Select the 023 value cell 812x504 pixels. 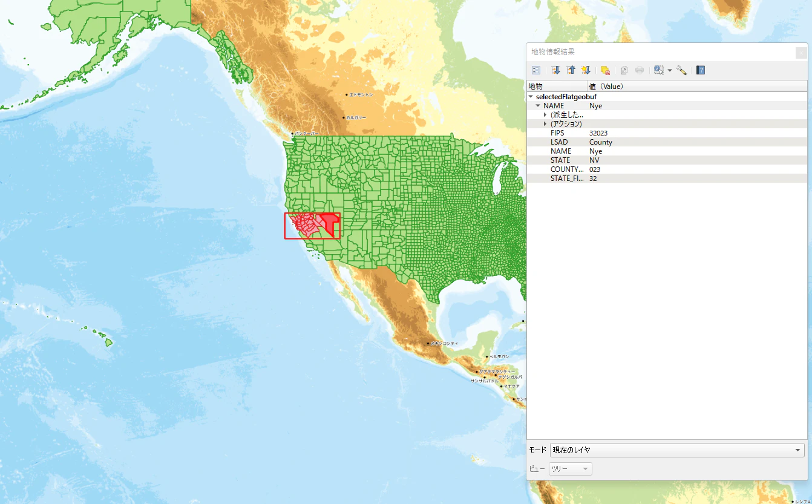(595, 169)
